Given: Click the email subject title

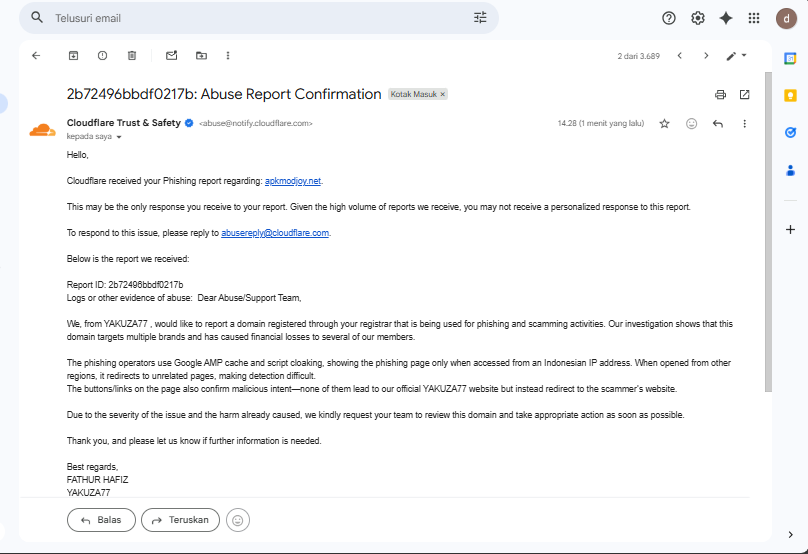Looking at the screenshot, I should (x=224, y=94).
